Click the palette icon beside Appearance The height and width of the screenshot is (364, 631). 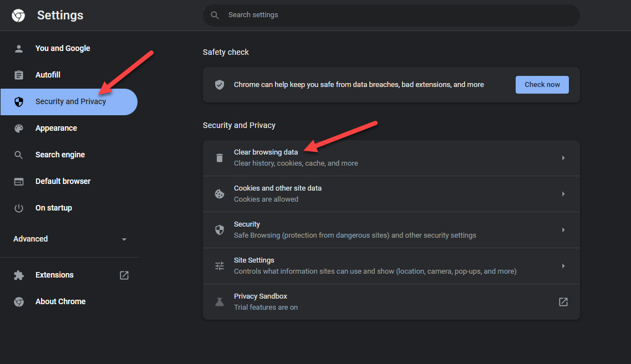point(19,129)
